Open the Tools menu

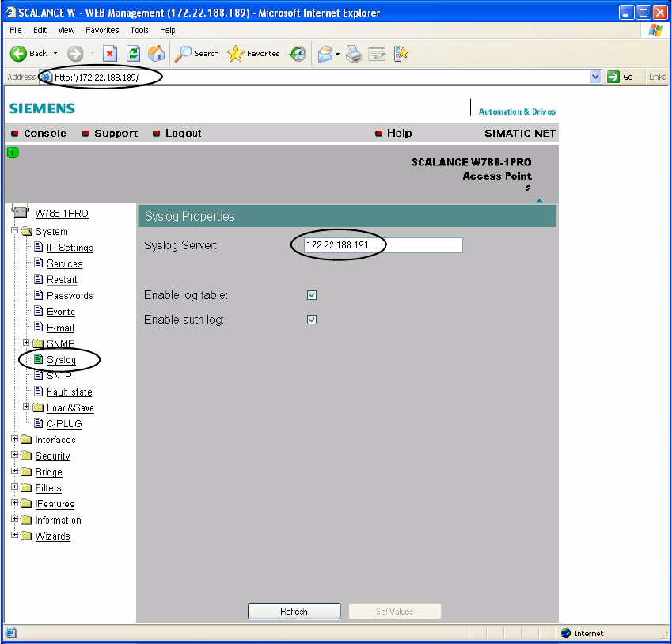point(139,30)
